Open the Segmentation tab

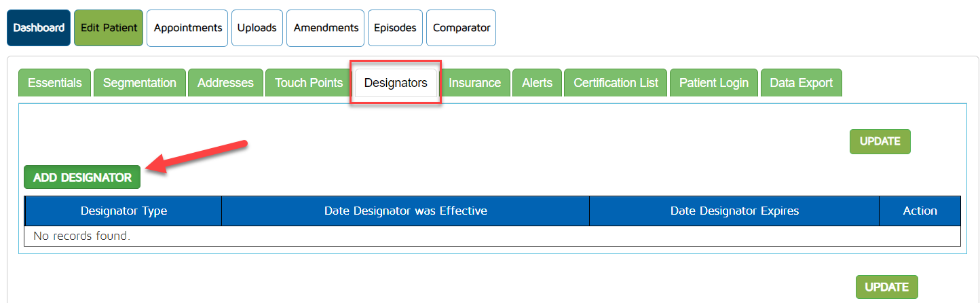(x=140, y=83)
